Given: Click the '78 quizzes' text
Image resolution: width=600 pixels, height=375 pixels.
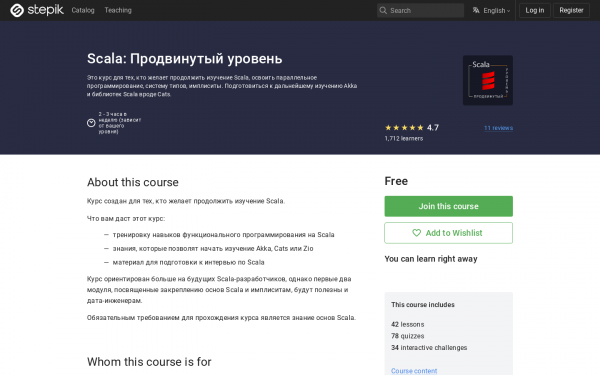Looking at the screenshot, I should click(408, 336).
